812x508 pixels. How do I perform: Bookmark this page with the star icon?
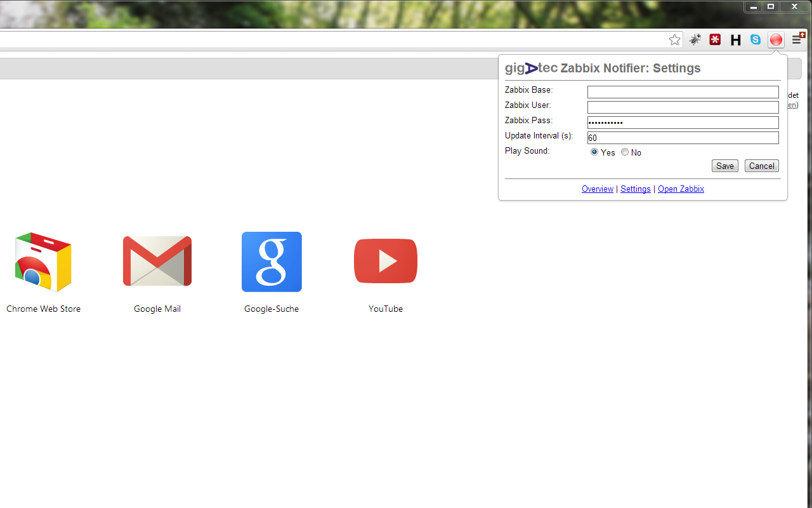click(675, 40)
